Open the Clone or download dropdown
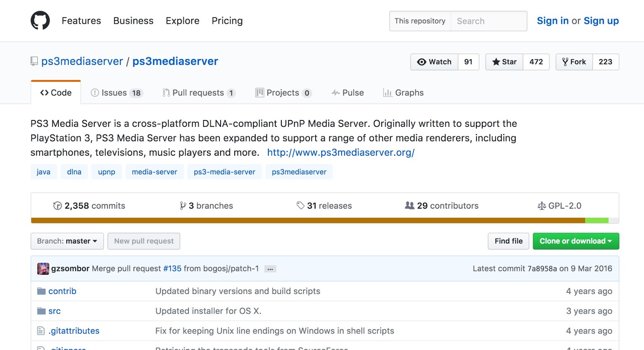This screenshot has height=350, width=644. [x=576, y=241]
